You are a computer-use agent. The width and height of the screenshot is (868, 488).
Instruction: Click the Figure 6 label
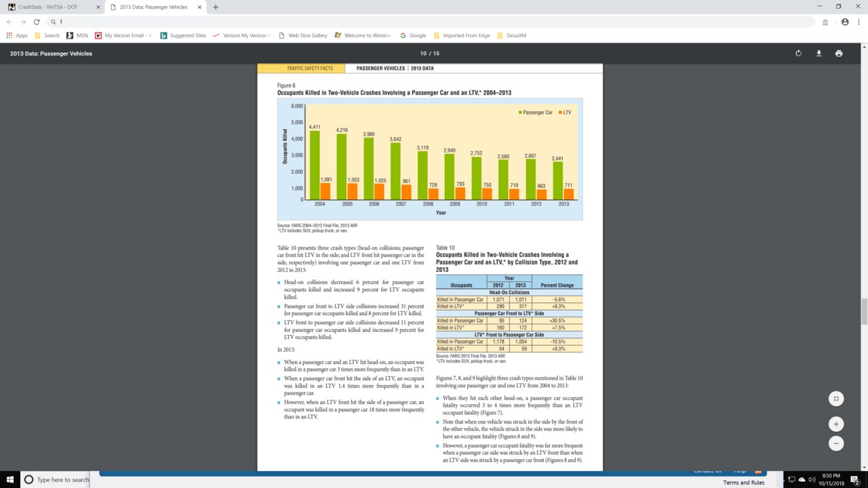286,85
